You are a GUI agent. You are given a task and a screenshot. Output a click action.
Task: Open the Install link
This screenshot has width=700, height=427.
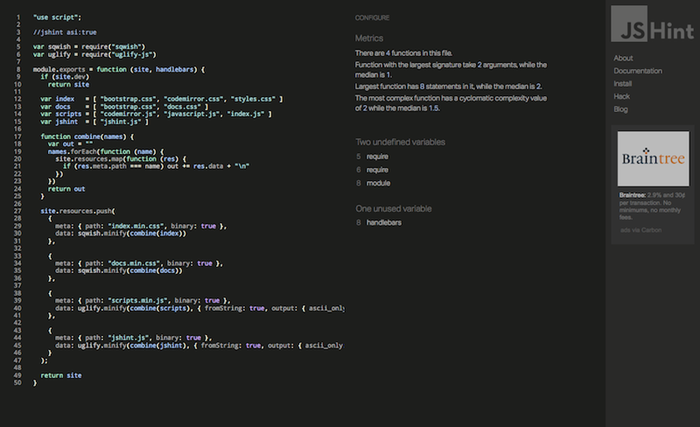click(622, 83)
